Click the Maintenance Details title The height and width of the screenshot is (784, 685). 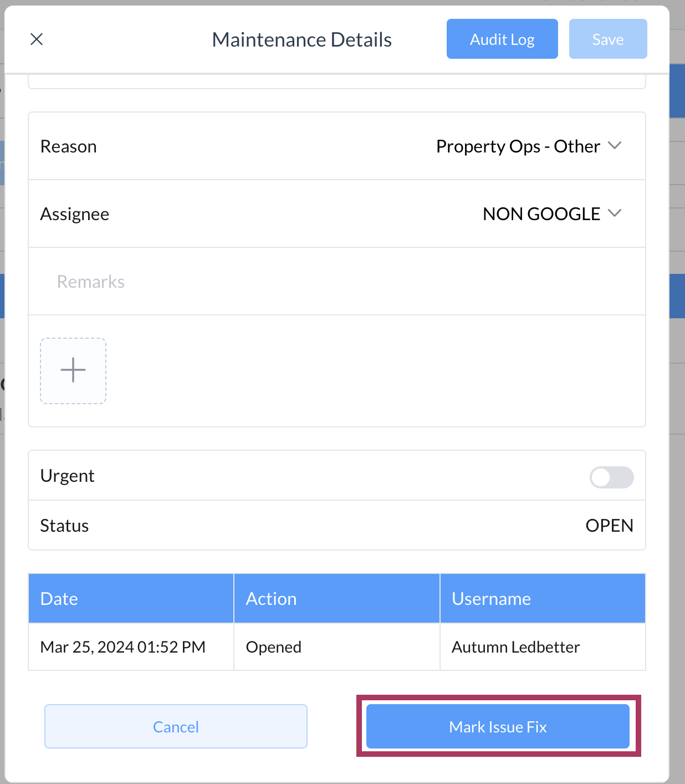302,40
